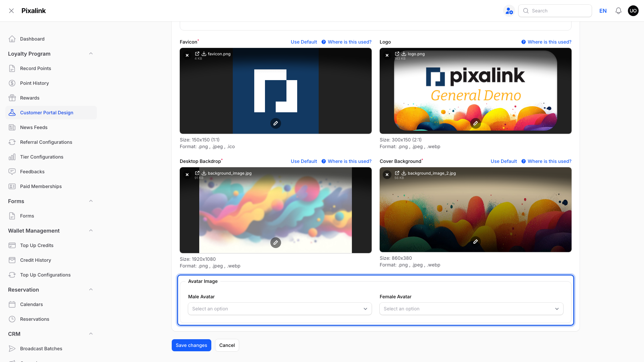This screenshot has width=644, height=362.
Task: Click Use Default link for Desktop Backdrop
Action: pyautogui.click(x=304, y=161)
